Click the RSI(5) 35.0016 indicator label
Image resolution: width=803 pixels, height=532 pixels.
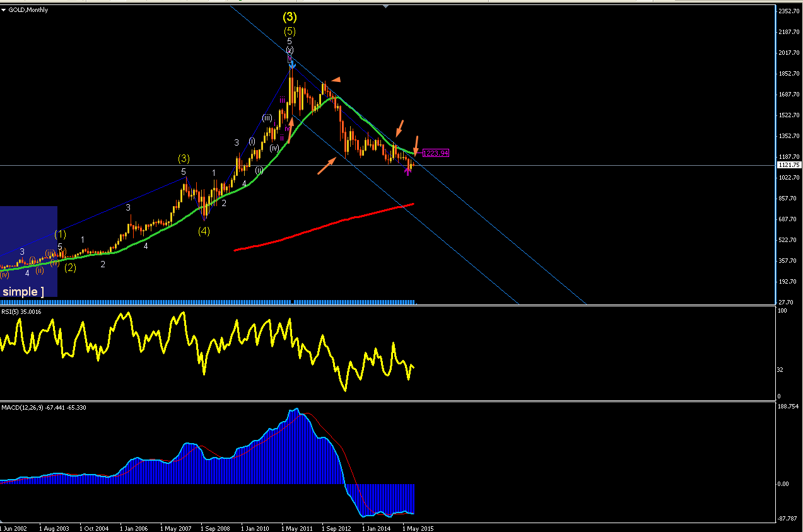[20, 311]
